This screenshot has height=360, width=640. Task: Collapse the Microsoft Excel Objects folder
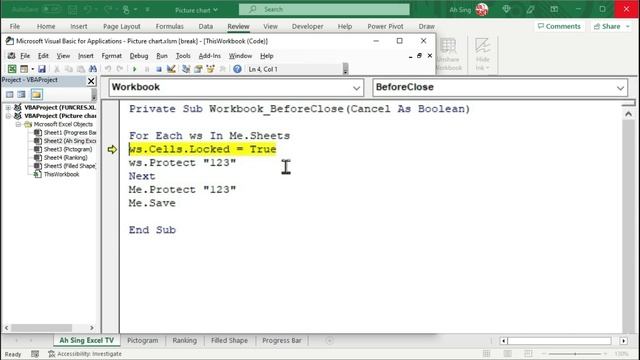pyautogui.click(x=18, y=124)
